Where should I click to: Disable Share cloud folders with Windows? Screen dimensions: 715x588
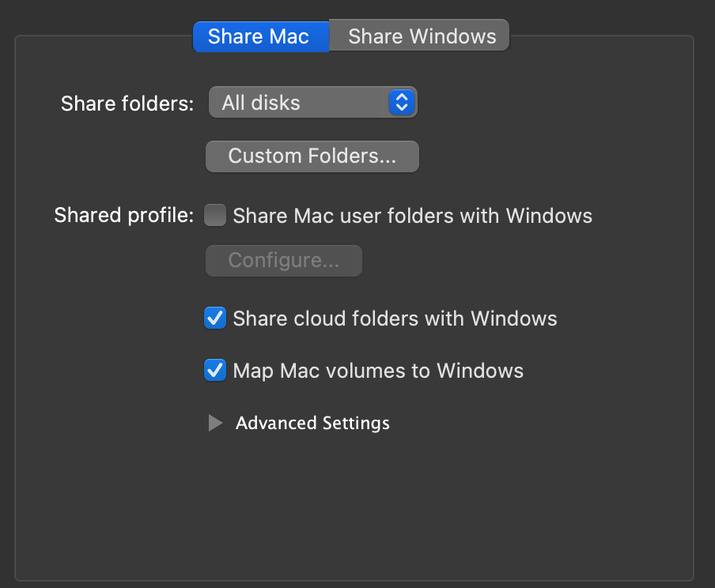215,318
